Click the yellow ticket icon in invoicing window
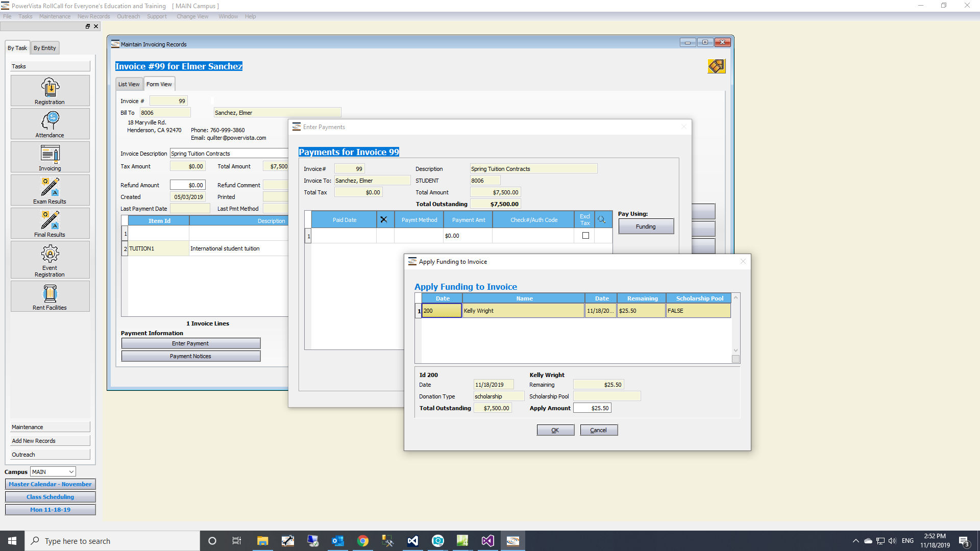 (x=716, y=66)
